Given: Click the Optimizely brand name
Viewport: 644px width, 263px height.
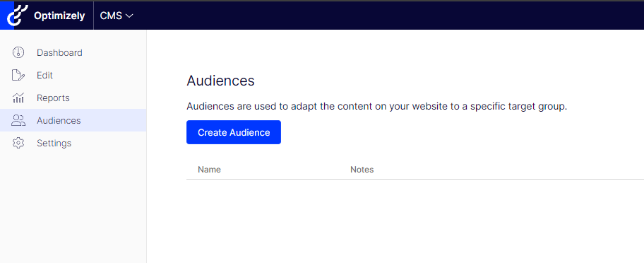Looking at the screenshot, I should point(59,16).
